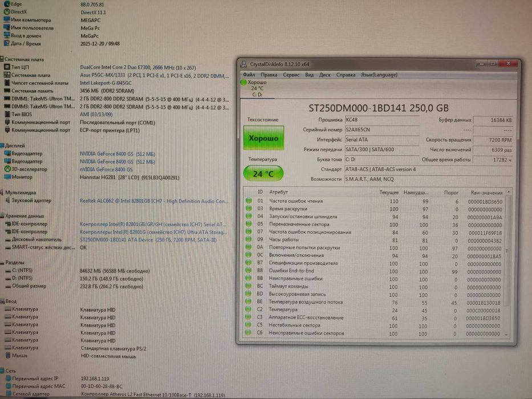Viewport: 532px width, 399px height.
Task: Click the Атрибут column header
Action: coord(278,192)
